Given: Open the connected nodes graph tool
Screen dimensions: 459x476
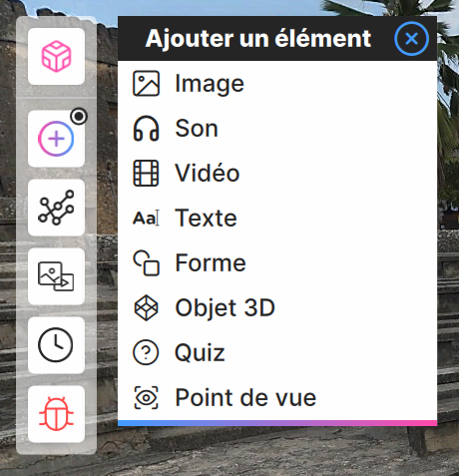Looking at the screenshot, I should tap(56, 208).
